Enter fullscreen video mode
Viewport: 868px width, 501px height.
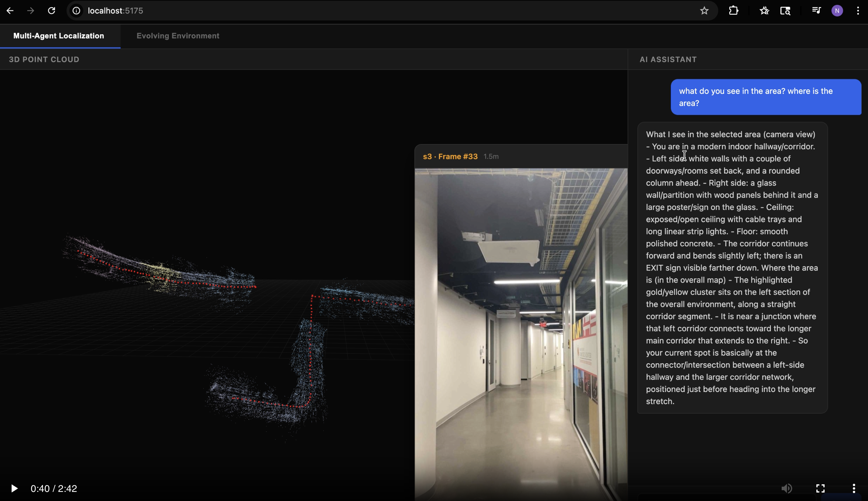pyautogui.click(x=820, y=488)
